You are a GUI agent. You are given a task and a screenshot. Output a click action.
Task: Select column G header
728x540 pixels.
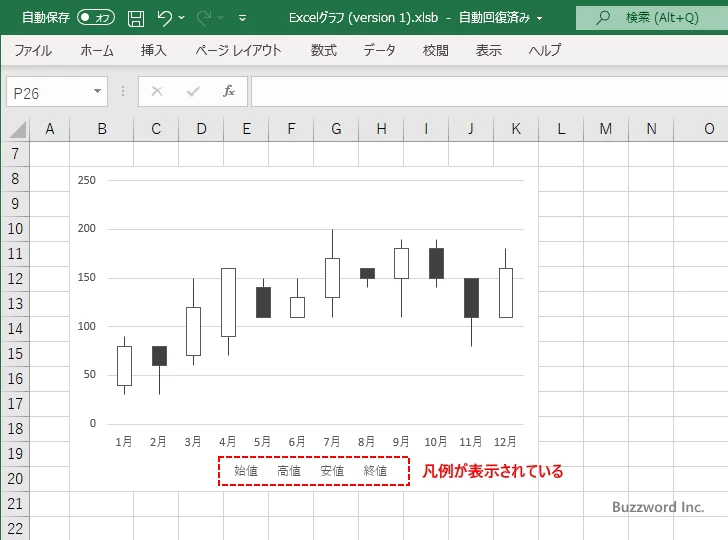(x=336, y=128)
